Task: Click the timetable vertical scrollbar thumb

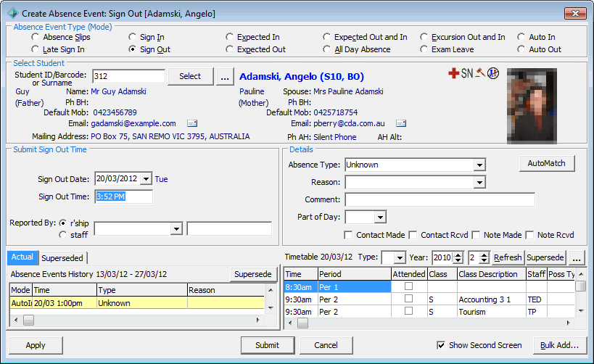Action: (581, 286)
